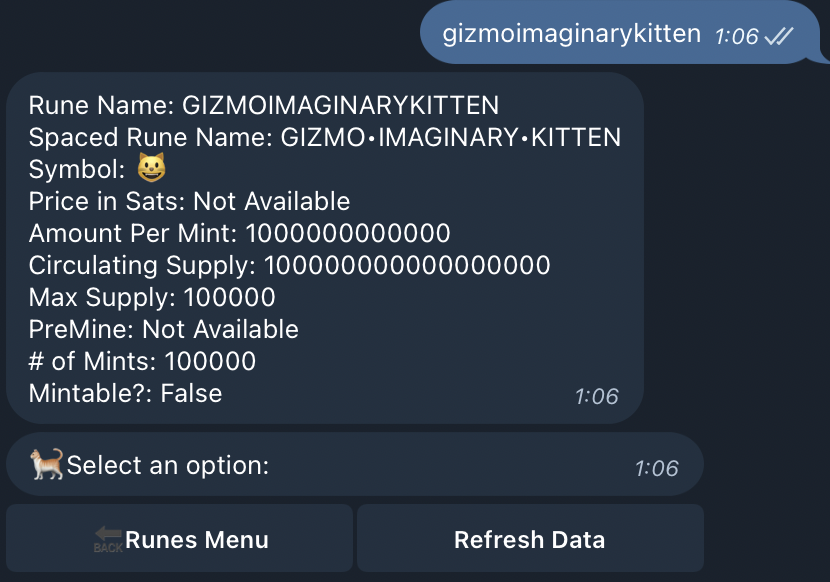This screenshot has height=582, width=830.
Task: Click the Mintable? False line
Action: click(x=125, y=393)
